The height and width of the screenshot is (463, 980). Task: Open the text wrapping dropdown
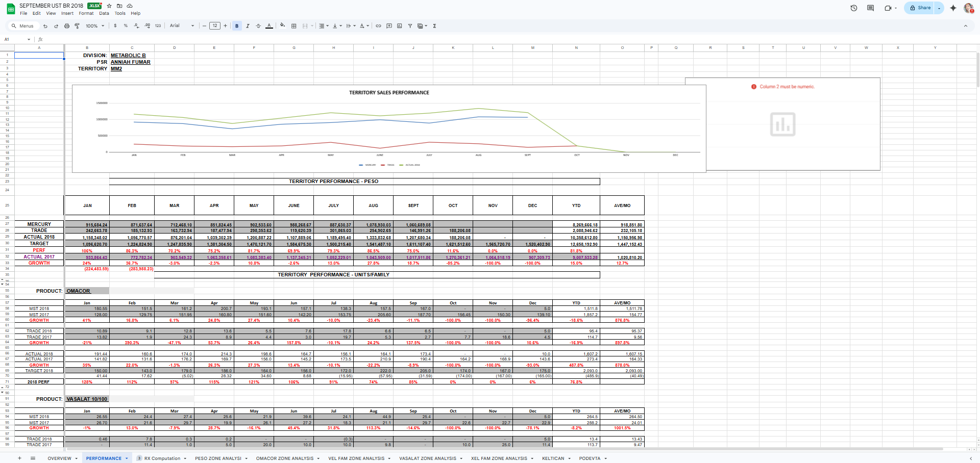click(x=351, y=26)
